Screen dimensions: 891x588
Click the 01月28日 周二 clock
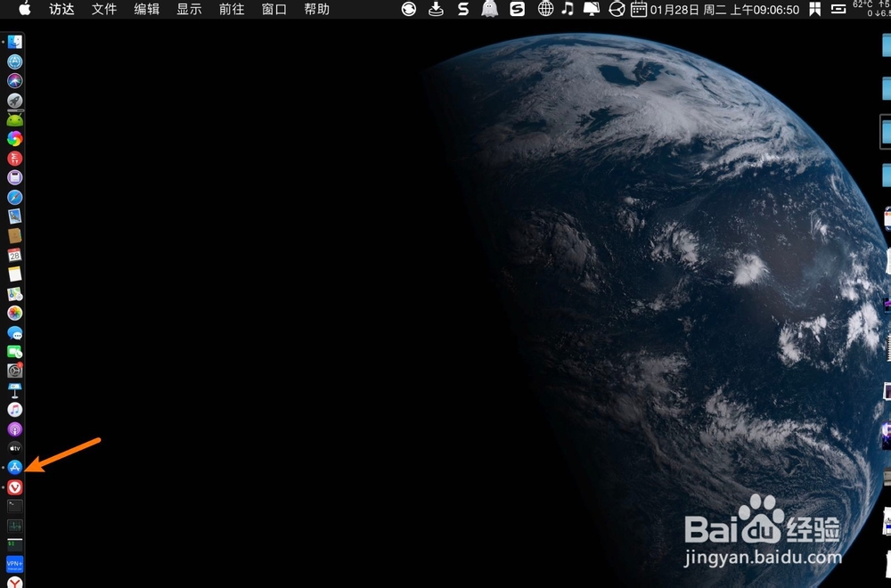(724, 10)
